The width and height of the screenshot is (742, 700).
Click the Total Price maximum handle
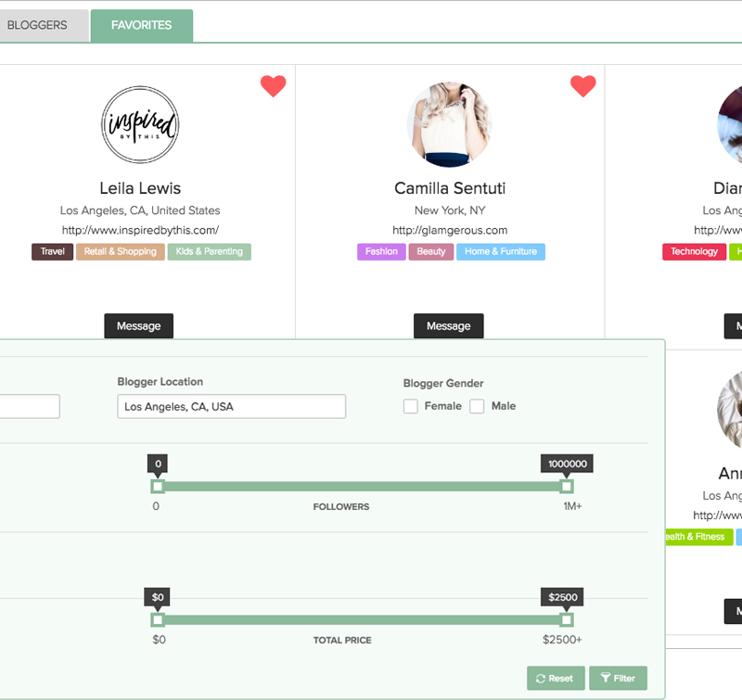(567, 619)
